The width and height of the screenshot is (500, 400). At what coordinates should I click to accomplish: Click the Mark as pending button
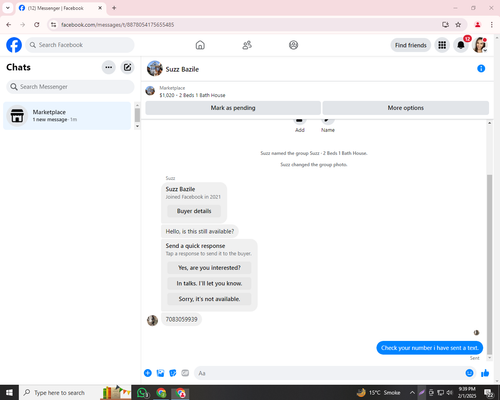[233, 108]
